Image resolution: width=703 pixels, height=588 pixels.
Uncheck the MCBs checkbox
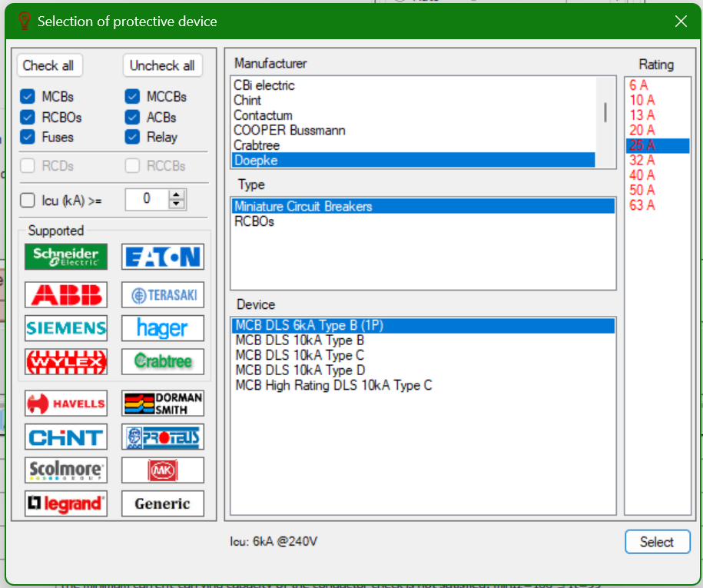28,96
